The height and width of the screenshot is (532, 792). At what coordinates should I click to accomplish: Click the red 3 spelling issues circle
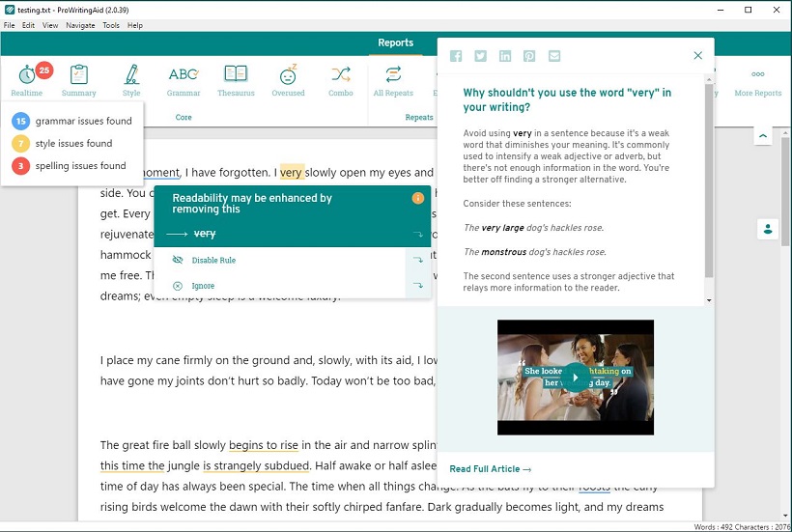[x=20, y=165]
